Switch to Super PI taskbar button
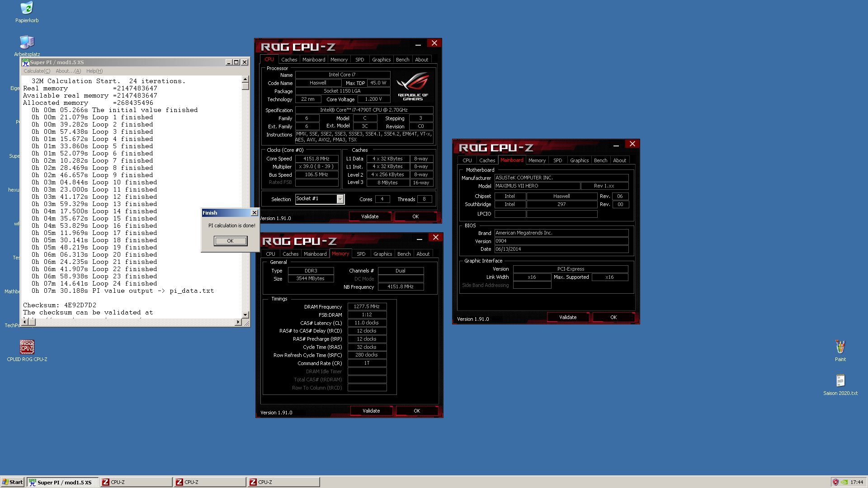 (62, 482)
